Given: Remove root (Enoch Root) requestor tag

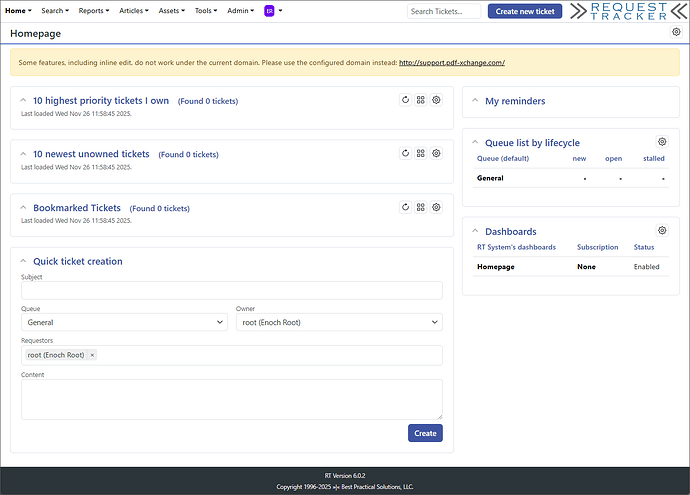Looking at the screenshot, I should [x=92, y=355].
